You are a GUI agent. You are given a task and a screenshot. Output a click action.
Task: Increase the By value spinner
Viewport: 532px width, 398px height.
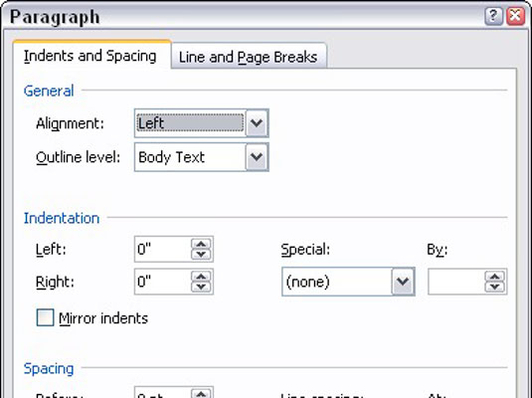(x=494, y=277)
